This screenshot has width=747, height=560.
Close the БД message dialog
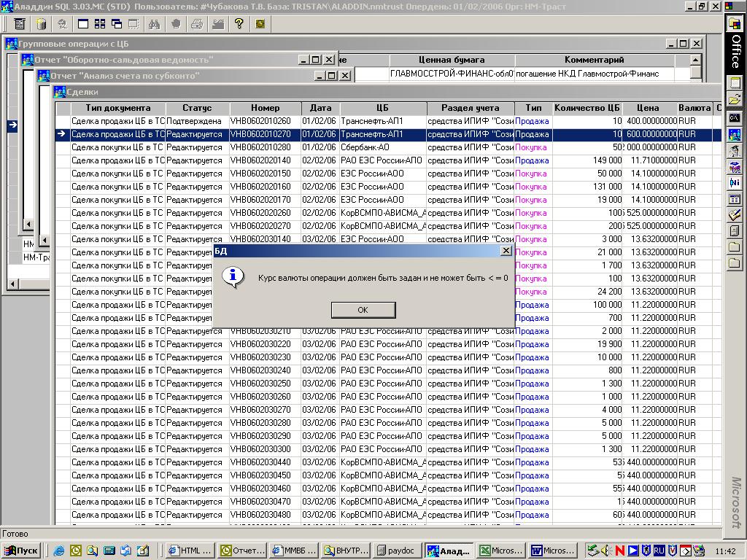click(x=506, y=251)
